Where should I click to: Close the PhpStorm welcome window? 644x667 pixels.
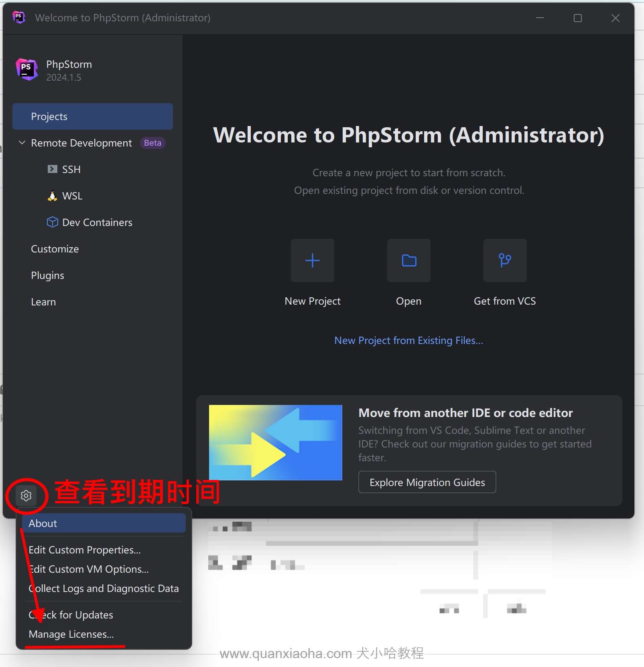[616, 18]
